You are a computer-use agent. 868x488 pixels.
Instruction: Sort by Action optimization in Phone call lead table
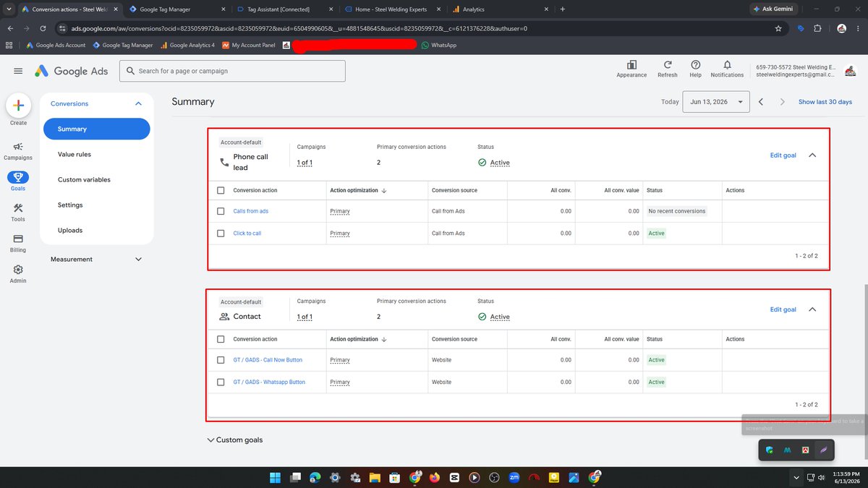coord(358,190)
